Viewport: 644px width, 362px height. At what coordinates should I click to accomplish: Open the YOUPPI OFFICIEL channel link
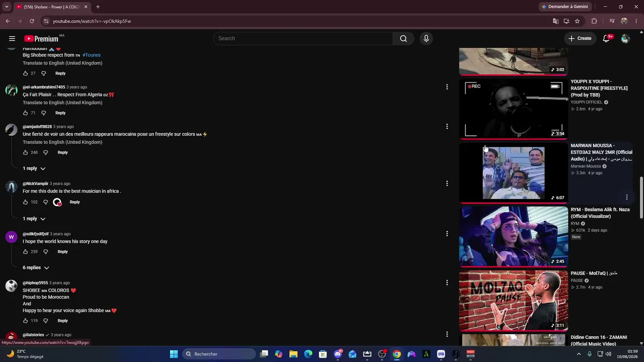point(587,102)
